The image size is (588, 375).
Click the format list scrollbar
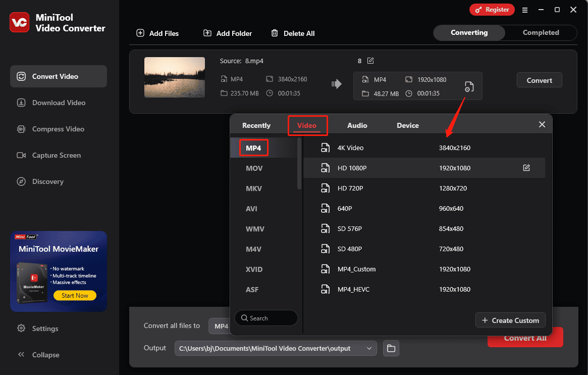click(x=299, y=164)
